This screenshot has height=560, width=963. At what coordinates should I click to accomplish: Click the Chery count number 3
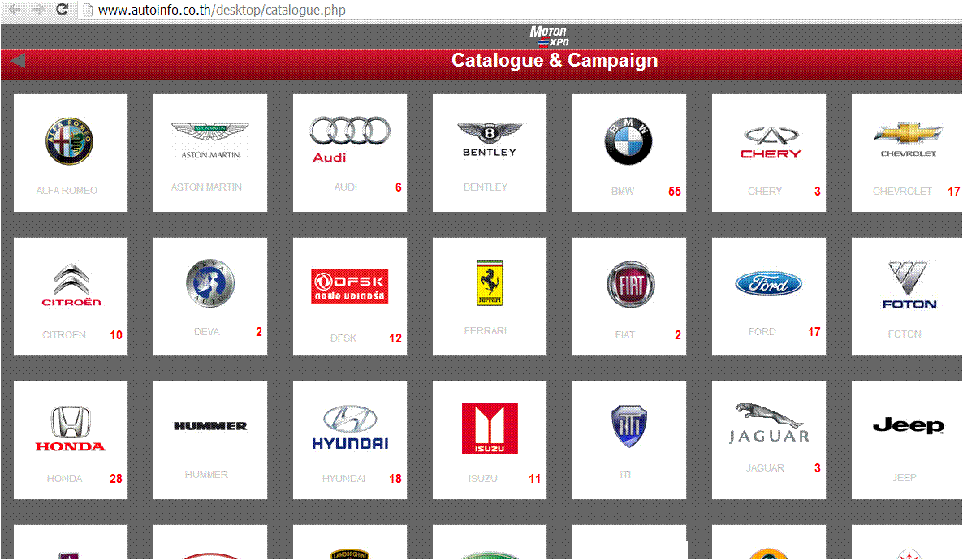(818, 192)
